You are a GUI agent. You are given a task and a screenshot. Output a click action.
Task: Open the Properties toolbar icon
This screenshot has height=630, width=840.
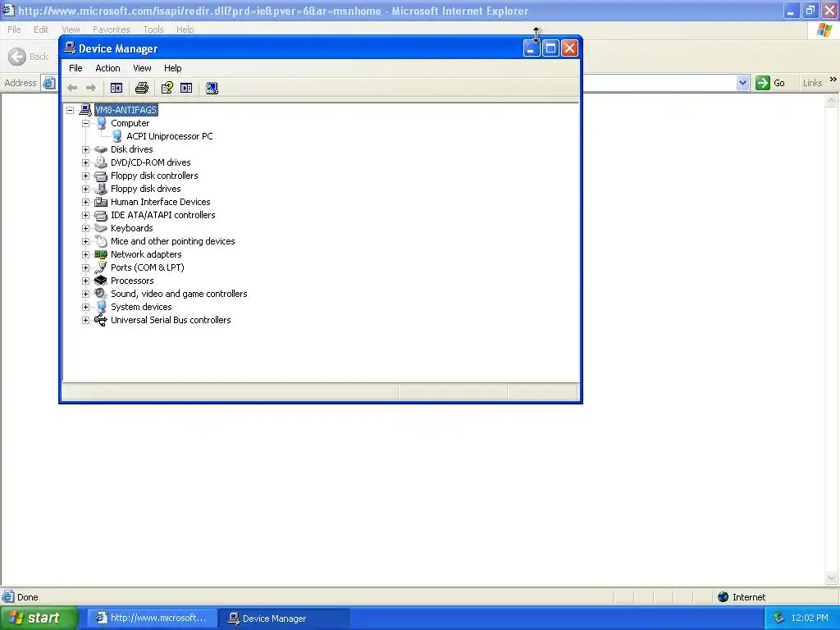pyautogui.click(x=167, y=88)
